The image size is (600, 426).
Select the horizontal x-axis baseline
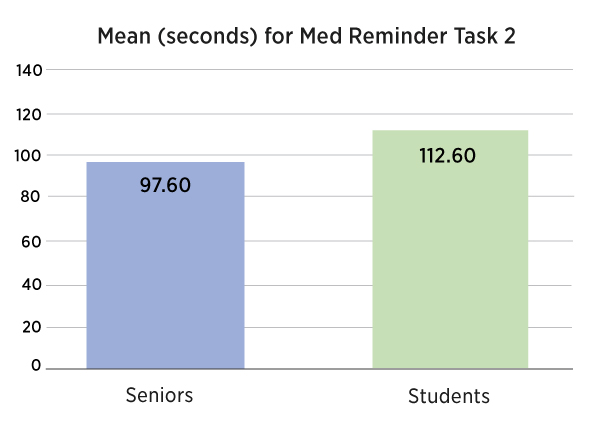[310, 369]
